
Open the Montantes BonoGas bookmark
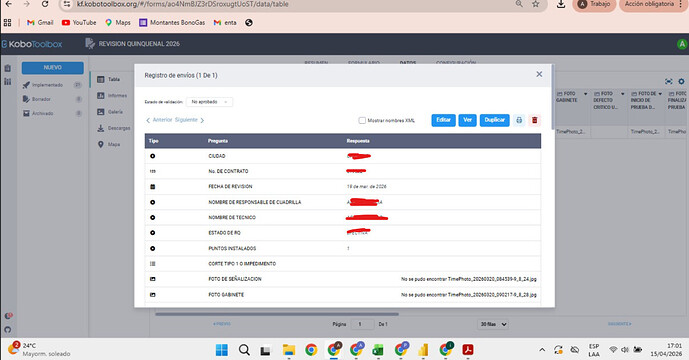(172, 22)
